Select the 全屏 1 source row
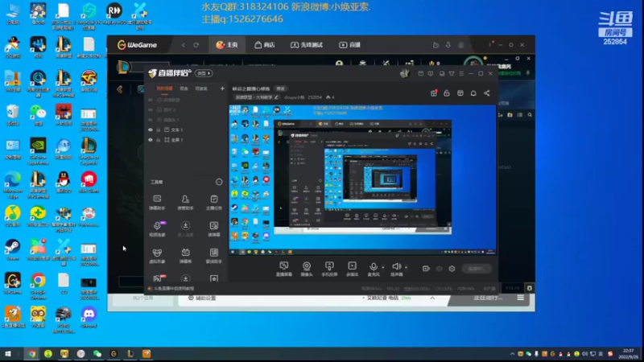This screenshot has width=644, height=362. [186, 140]
